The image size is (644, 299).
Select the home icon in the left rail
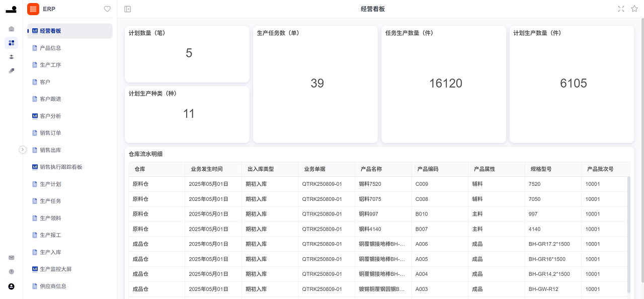11,29
